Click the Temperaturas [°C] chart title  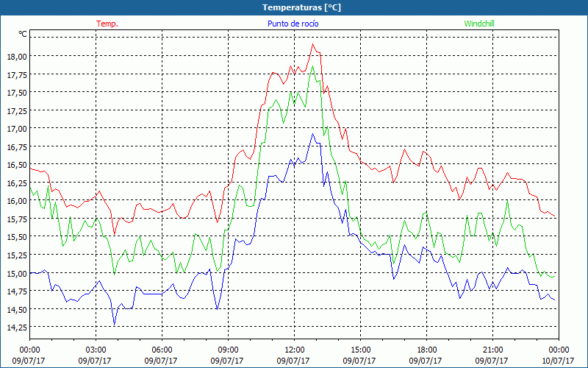point(301,7)
